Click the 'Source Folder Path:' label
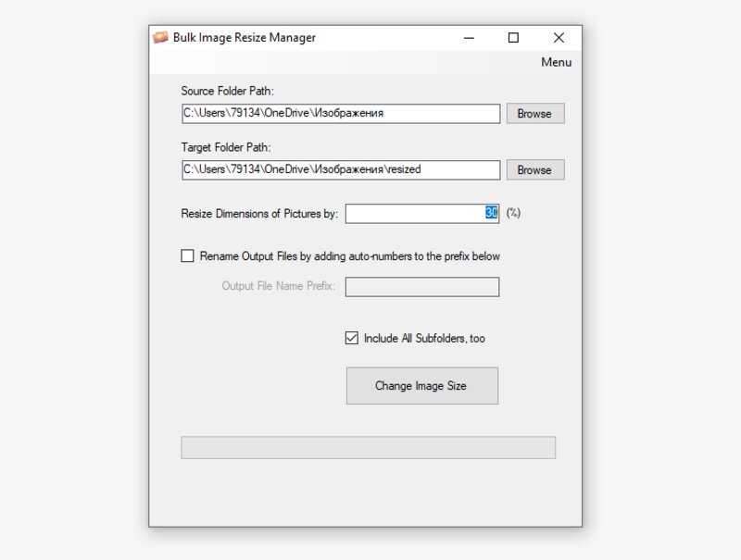This screenshot has height=560, width=741. coord(227,91)
